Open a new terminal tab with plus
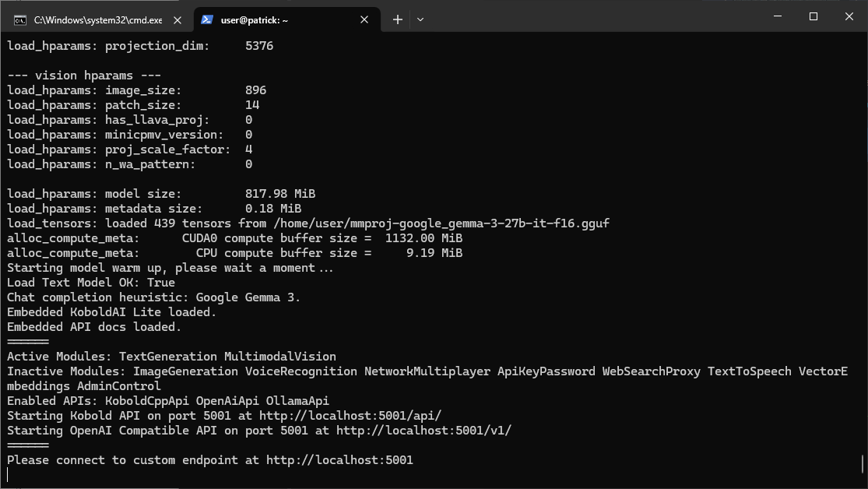The height and width of the screenshot is (489, 868). click(x=397, y=19)
